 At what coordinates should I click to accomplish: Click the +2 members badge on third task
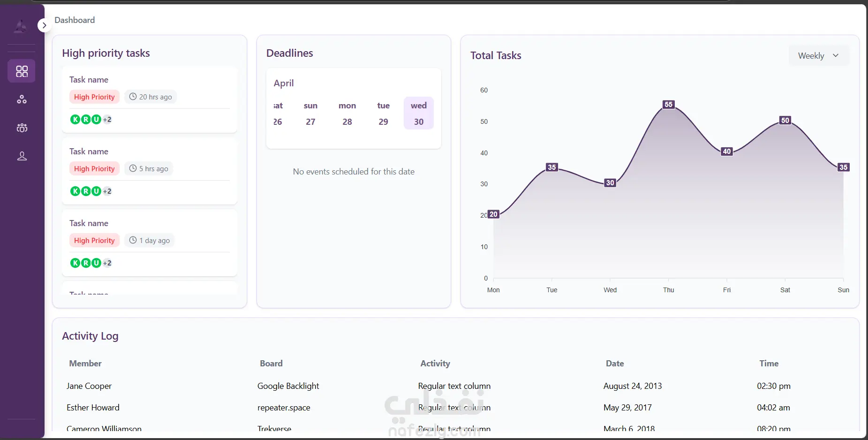pyautogui.click(x=107, y=263)
